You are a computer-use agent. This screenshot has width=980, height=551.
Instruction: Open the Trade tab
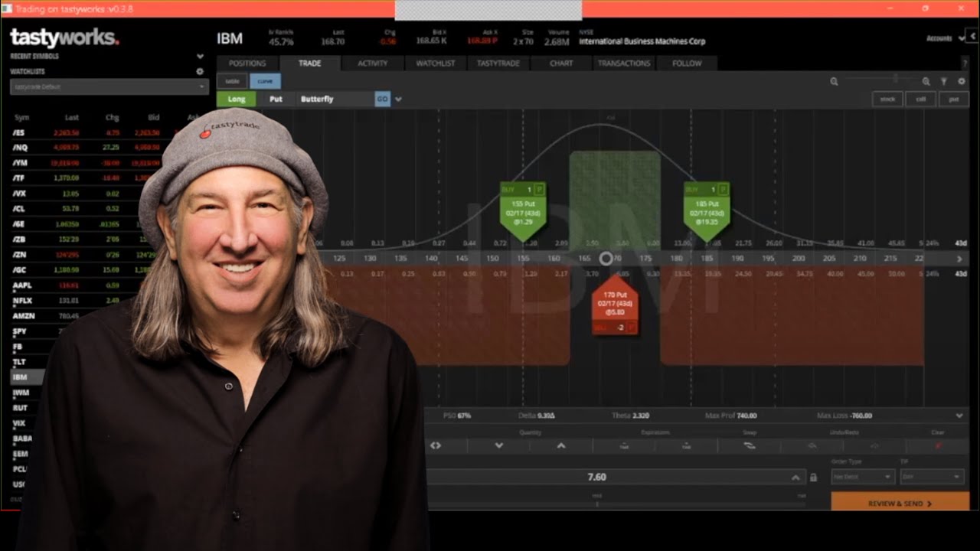coord(310,64)
